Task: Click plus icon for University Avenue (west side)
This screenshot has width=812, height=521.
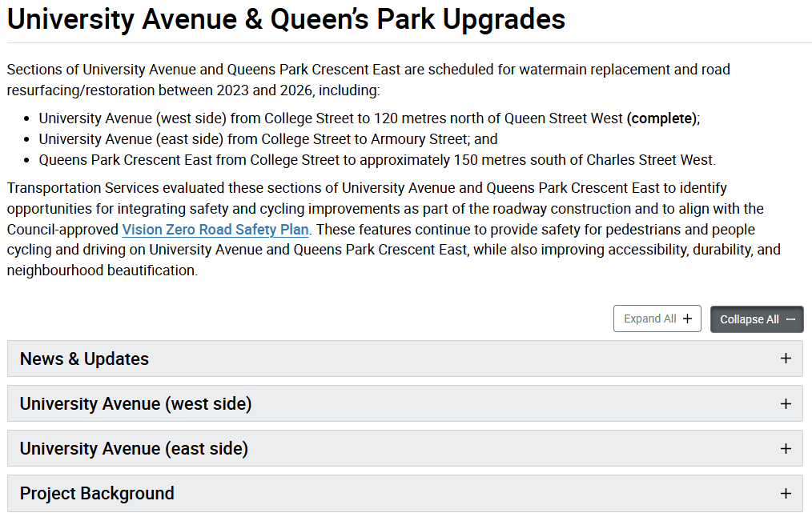Action: click(786, 403)
